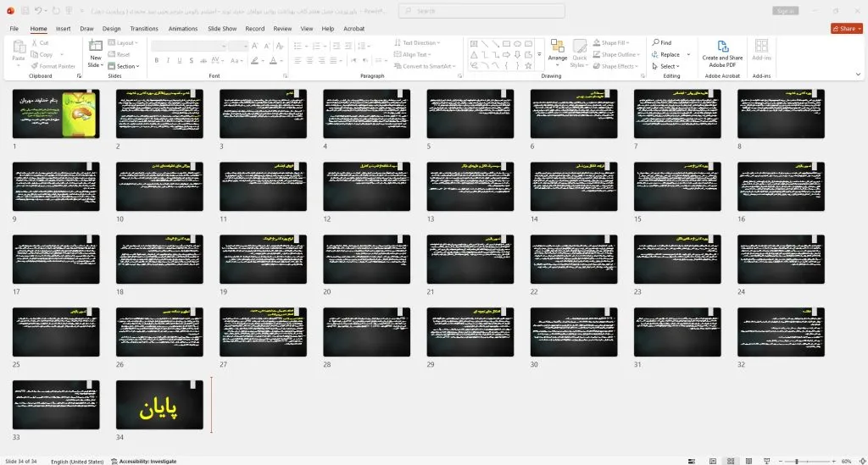Viewport: 868px width, 465px height.
Task: Toggle bold formatting
Action: pyautogui.click(x=157, y=61)
